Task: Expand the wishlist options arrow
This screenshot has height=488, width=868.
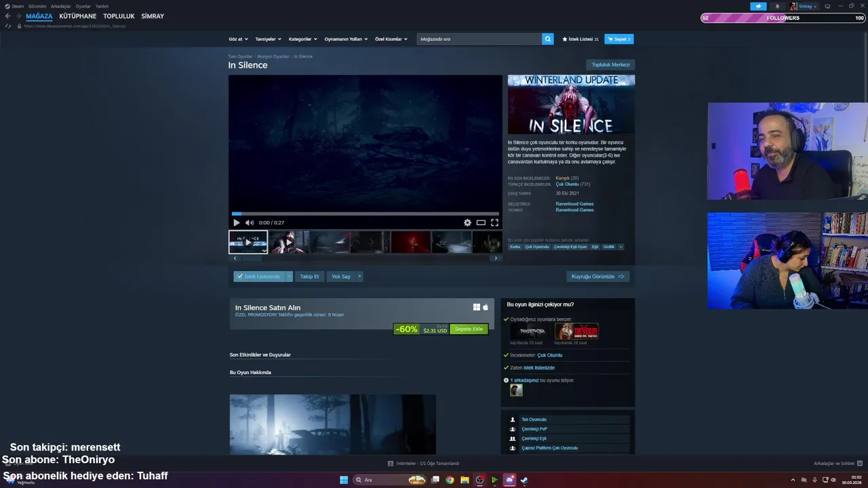Action: click(289, 277)
